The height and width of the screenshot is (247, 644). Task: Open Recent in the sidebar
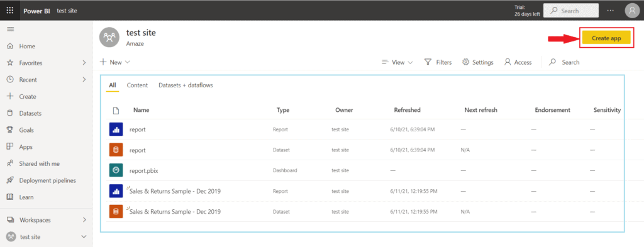point(28,80)
